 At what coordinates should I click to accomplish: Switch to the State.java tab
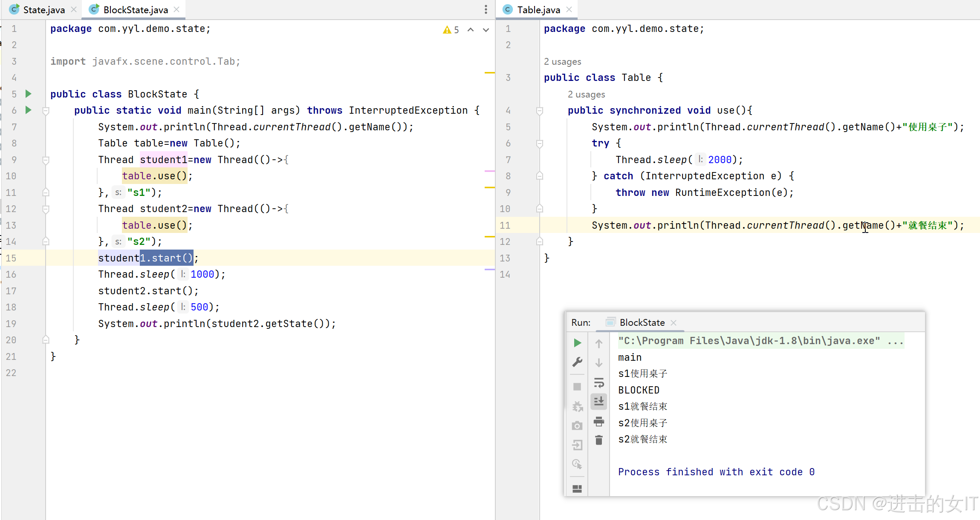43,10
